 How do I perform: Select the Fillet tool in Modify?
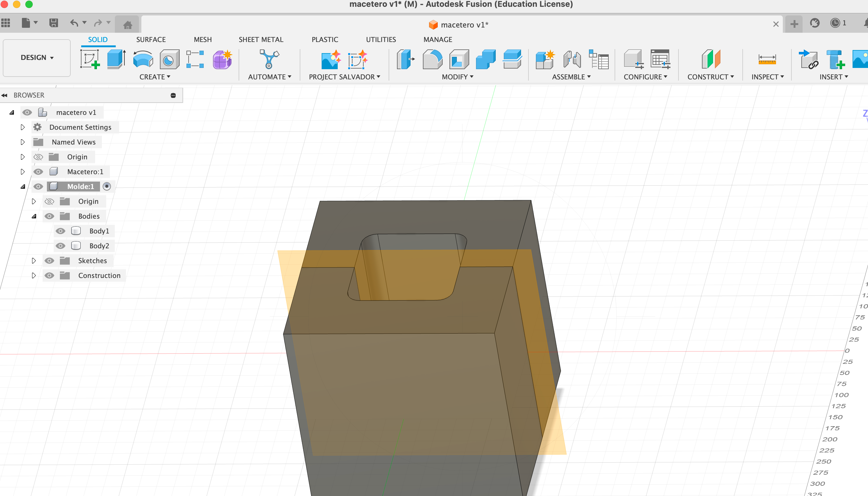(433, 59)
